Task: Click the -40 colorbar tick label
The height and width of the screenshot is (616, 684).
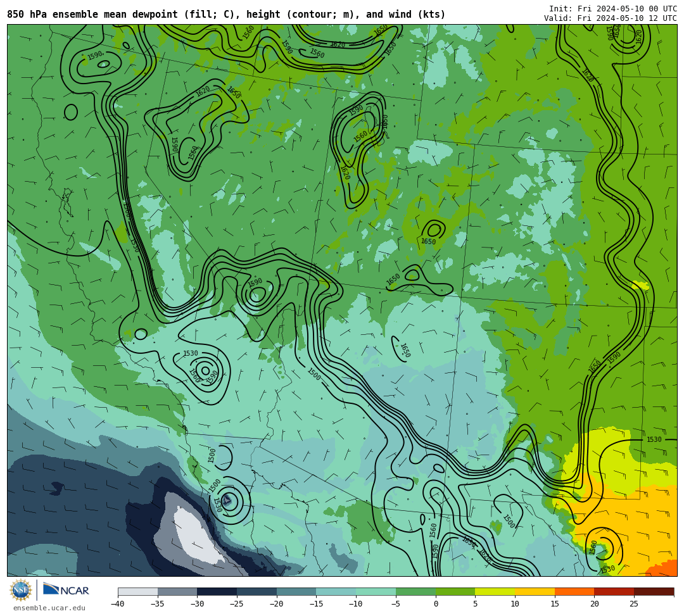Action: 117,604
